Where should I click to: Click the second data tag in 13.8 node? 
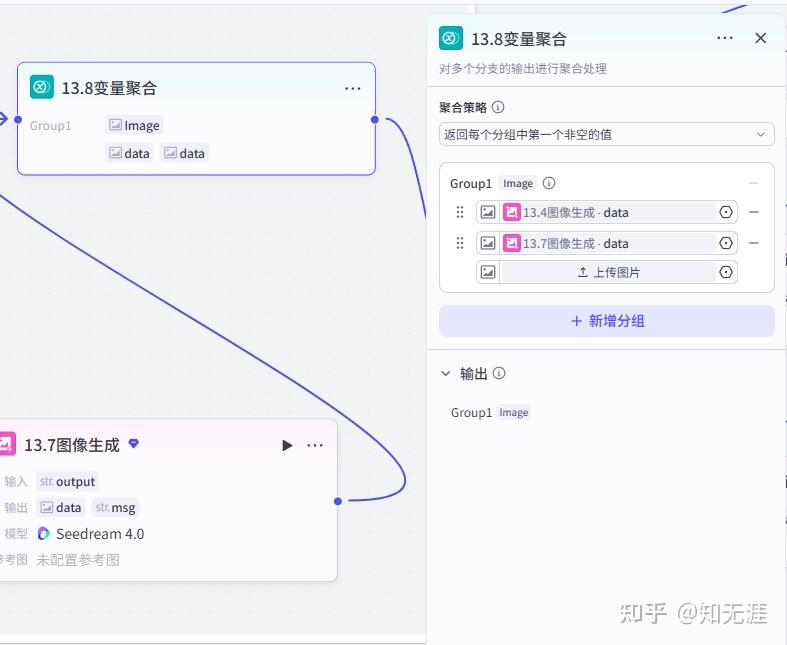(x=185, y=153)
